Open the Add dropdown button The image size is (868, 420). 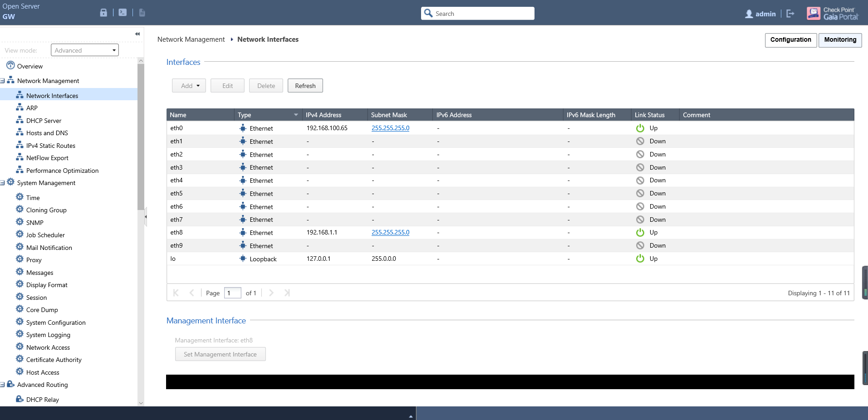tap(189, 86)
